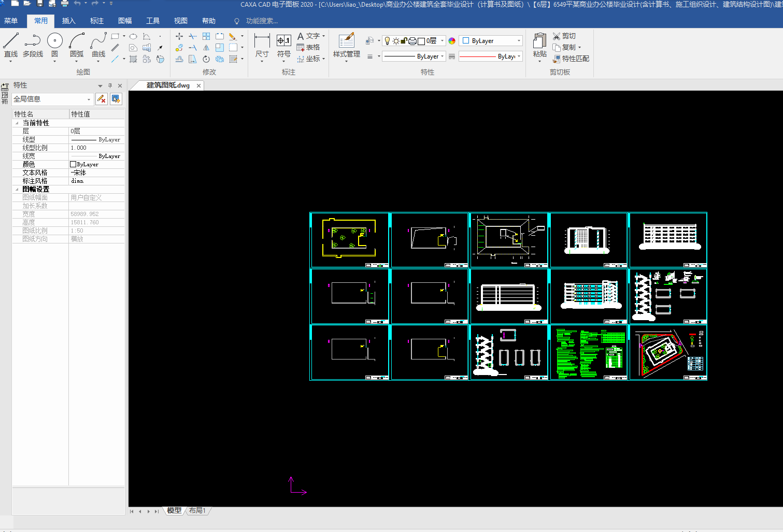Open the 帮助 ribbon tab
Viewport: 783px width, 532px height.
tap(209, 21)
